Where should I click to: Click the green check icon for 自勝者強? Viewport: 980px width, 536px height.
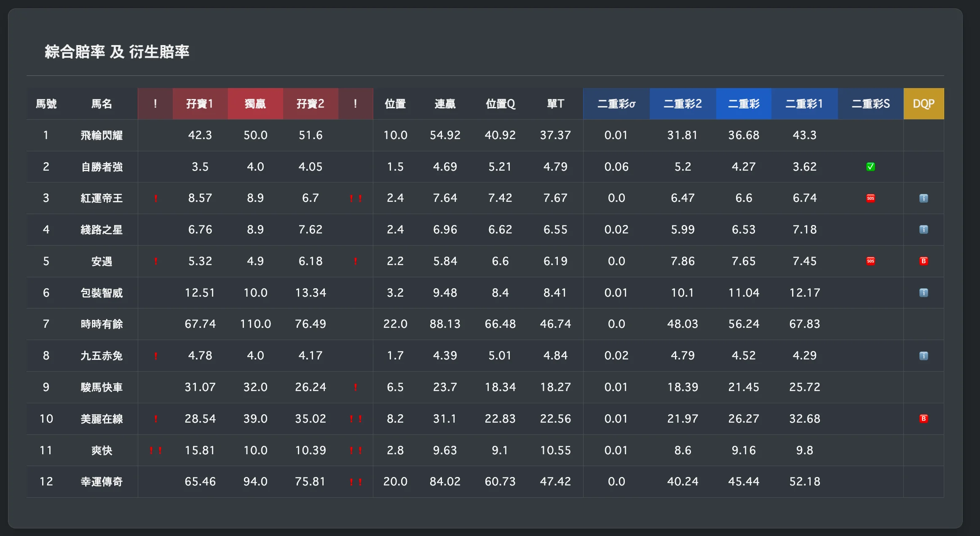pos(870,167)
